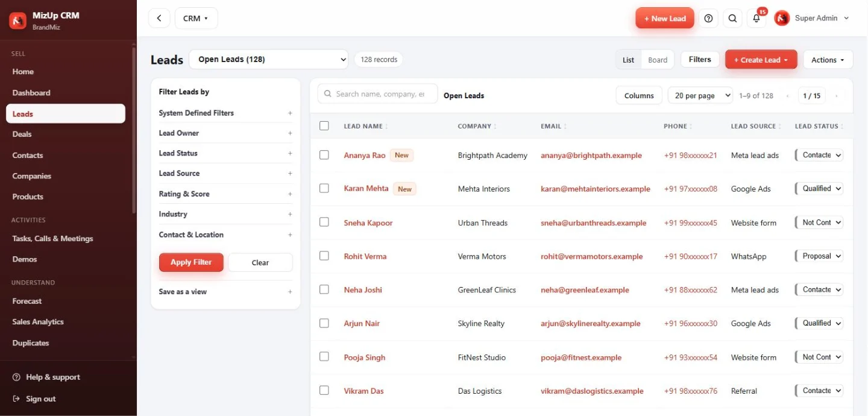The width and height of the screenshot is (868, 416).
Task: Click the 1 / 15 page indicator
Action: tap(813, 96)
